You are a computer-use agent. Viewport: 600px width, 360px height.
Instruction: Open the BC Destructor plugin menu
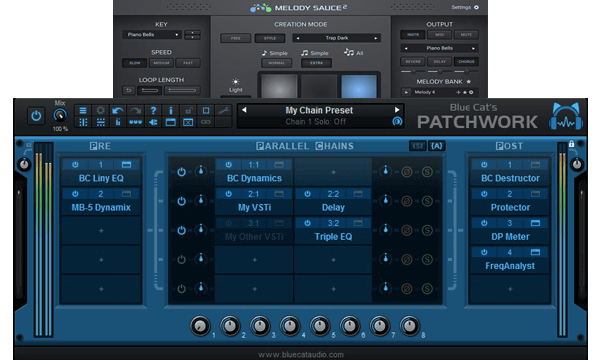pos(510,178)
